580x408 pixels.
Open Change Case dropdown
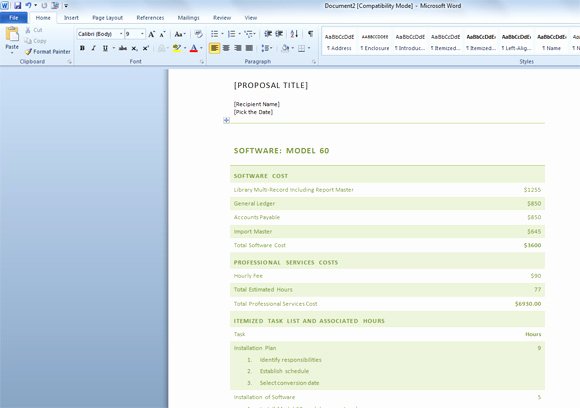pos(180,34)
